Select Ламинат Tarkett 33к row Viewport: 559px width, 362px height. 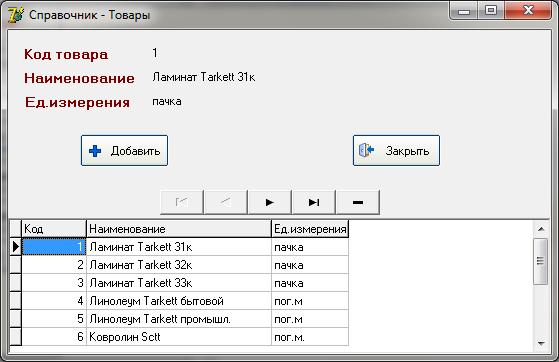[179, 283]
